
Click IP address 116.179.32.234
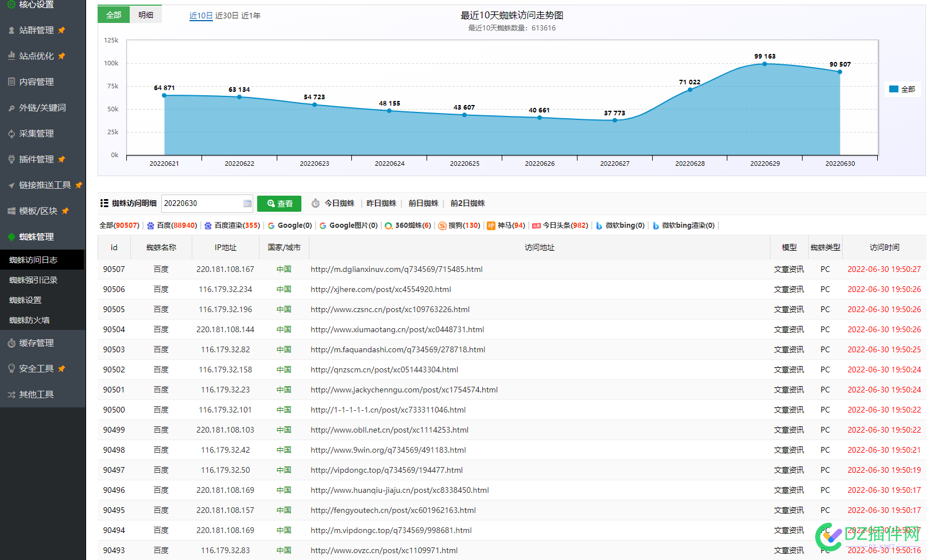[226, 289]
